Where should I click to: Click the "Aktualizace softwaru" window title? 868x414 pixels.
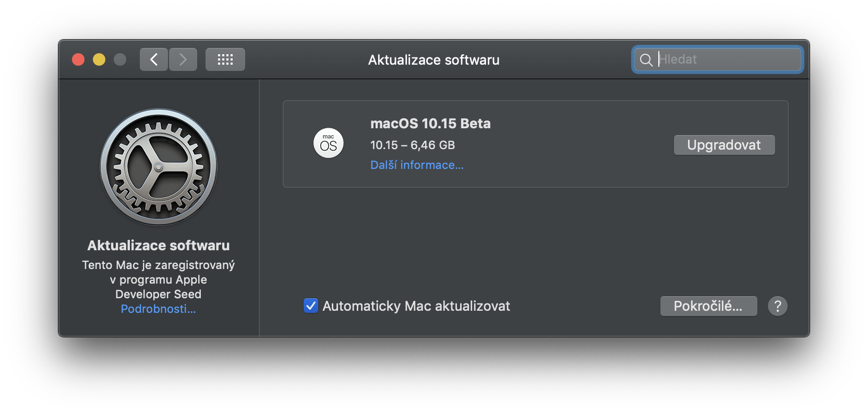point(433,60)
